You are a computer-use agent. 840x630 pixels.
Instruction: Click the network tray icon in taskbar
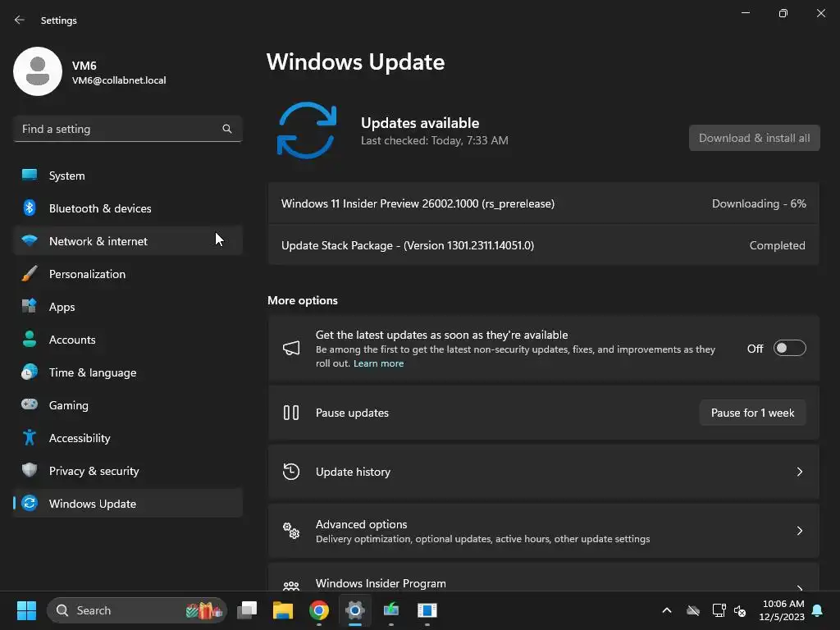click(x=719, y=610)
